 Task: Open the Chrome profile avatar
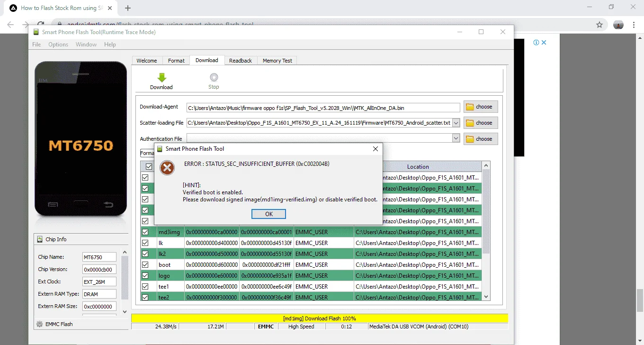click(x=618, y=25)
